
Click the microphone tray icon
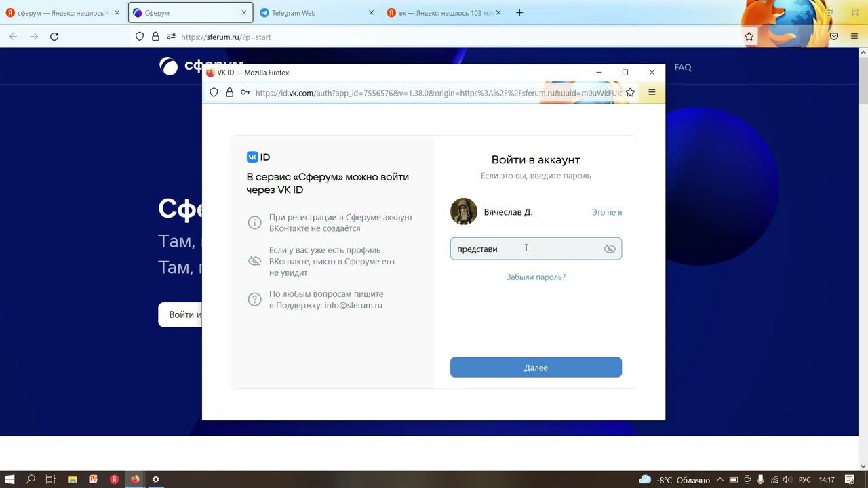tap(761, 480)
